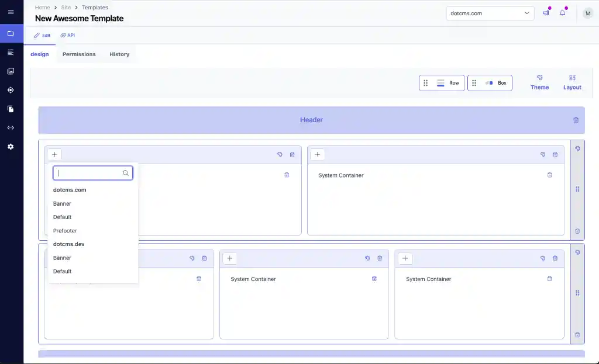Open the Theme palette icon
Image resolution: width=599 pixels, height=364 pixels.
(x=539, y=82)
